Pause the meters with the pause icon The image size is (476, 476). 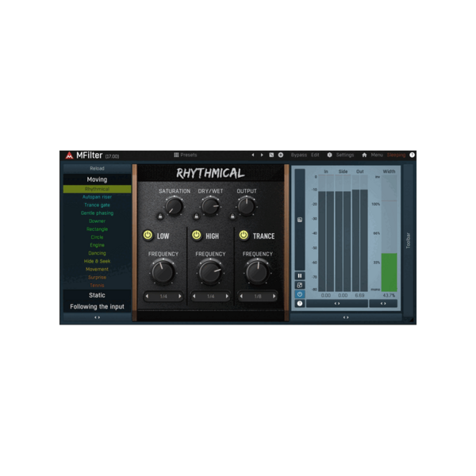pos(300,275)
